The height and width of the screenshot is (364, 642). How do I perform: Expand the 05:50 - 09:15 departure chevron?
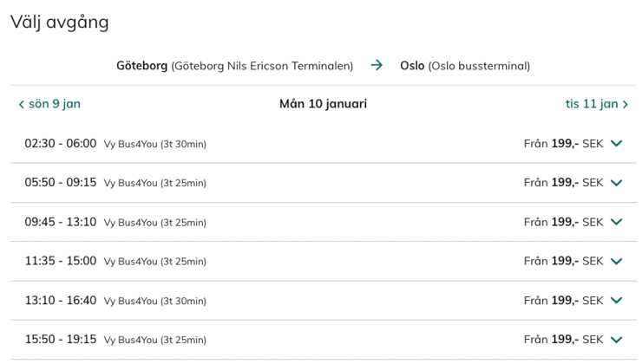click(616, 183)
